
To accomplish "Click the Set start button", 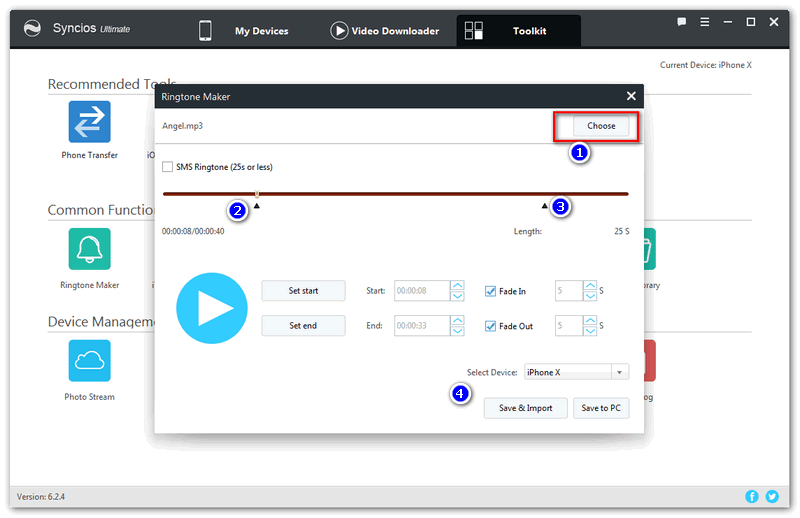I will coord(303,290).
